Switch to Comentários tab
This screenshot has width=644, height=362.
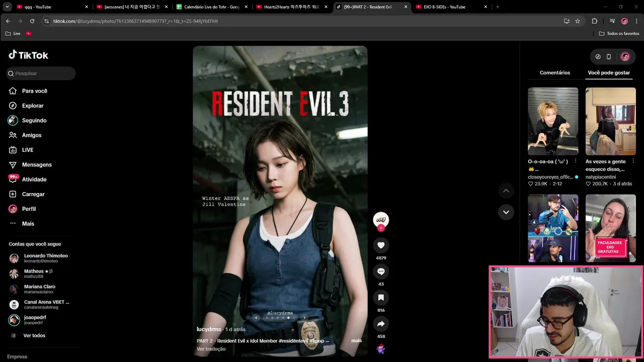click(x=555, y=73)
